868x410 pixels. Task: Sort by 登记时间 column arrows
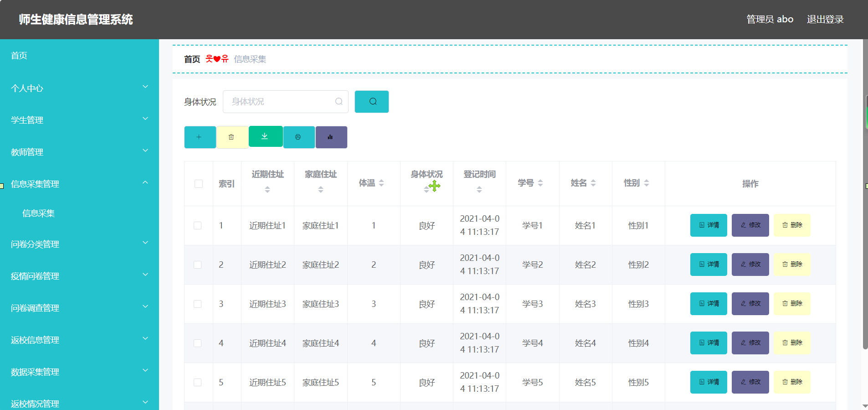pyautogui.click(x=479, y=189)
